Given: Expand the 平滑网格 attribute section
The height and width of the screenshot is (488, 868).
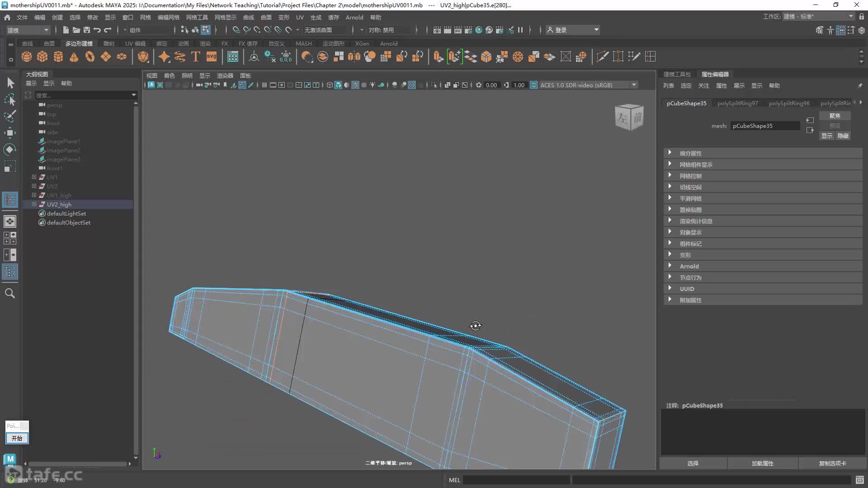Looking at the screenshot, I should [x=763, y=198].
